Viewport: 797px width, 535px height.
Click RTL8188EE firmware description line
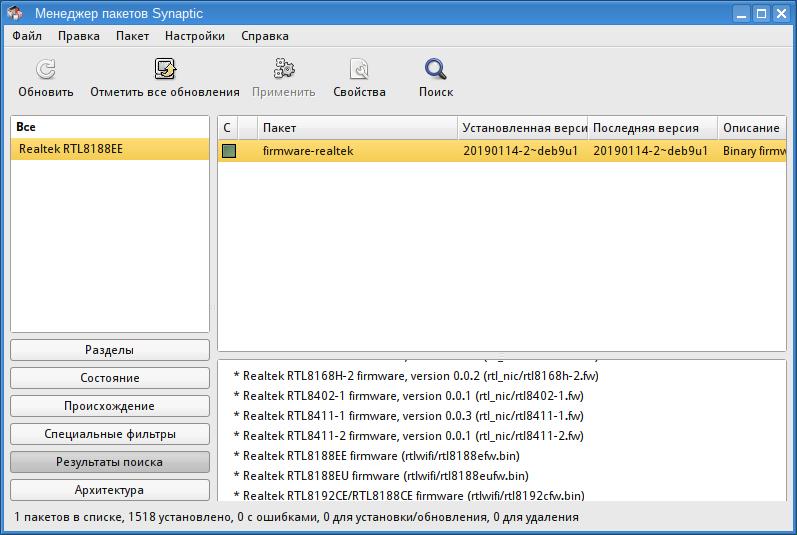tap(376, 456)
